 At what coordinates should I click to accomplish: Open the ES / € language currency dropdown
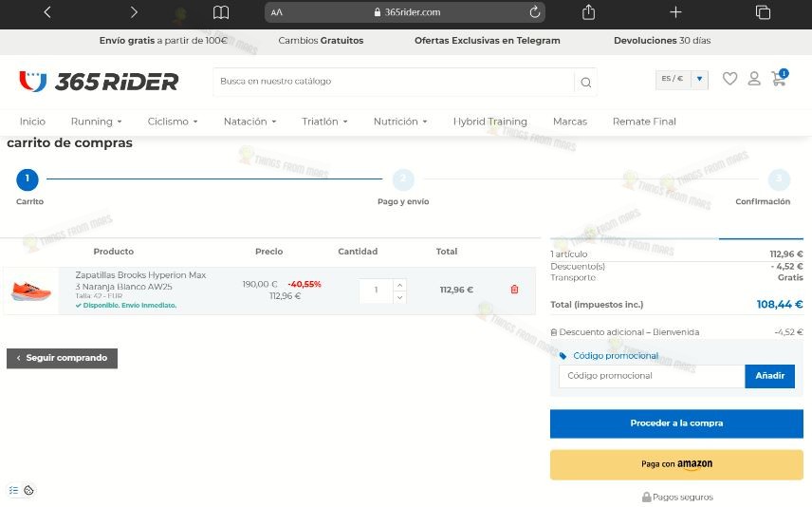(681, 80)
